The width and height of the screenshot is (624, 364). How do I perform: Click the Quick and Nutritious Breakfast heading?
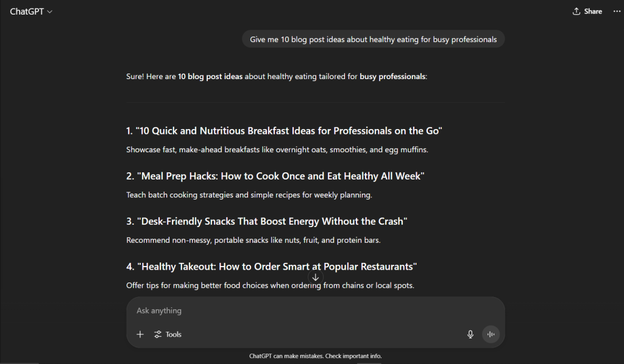pos(284,131)
